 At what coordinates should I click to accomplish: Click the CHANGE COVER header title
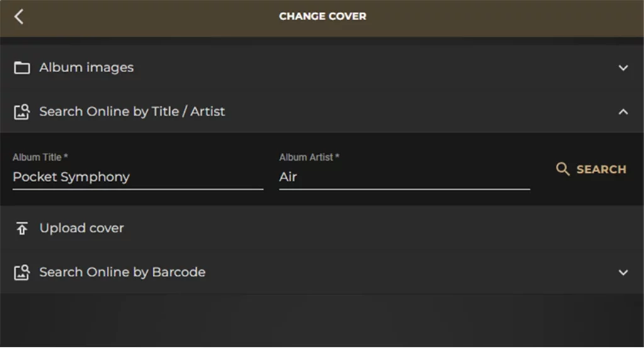[322, 16]
